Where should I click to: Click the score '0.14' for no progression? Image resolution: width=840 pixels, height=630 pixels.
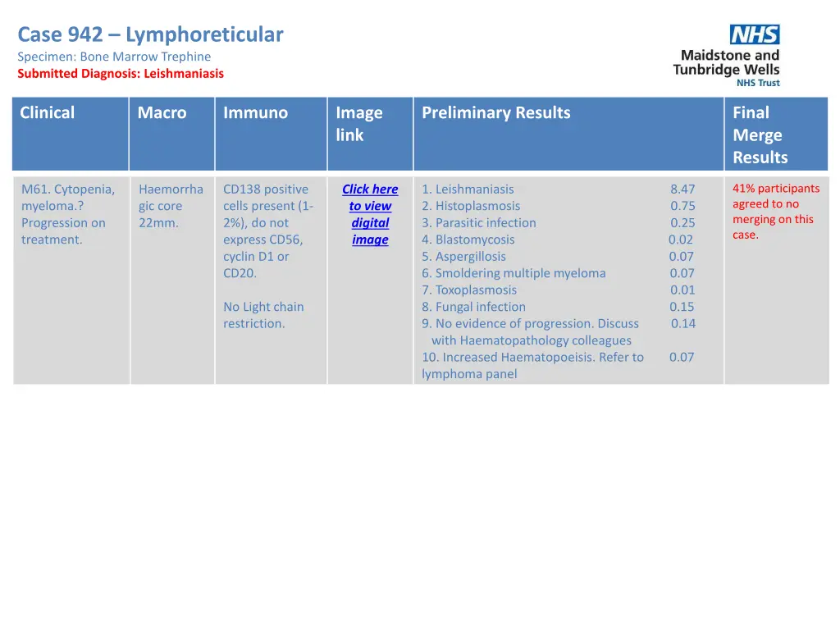(x=683, y=323)
